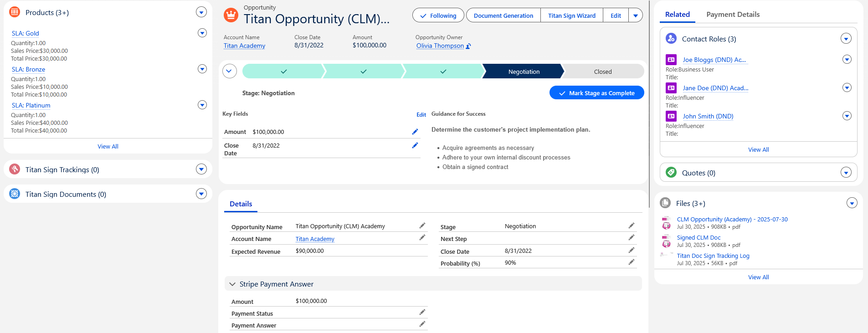Click the Edit record button
Image resolution: width=868 pixels, height=333 pixels.
(616, 15)
